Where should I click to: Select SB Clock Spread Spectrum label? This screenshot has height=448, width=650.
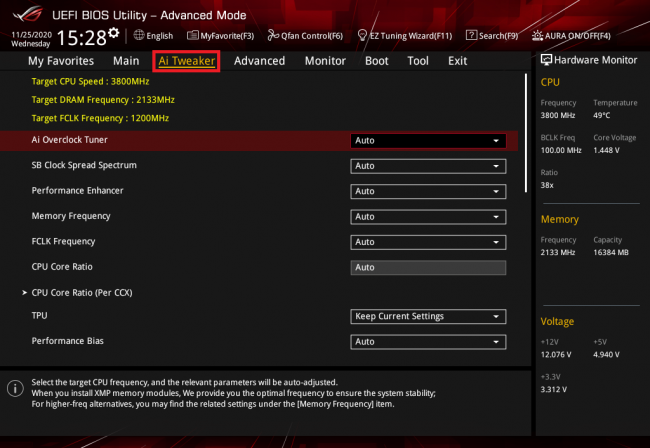point(84,165)
